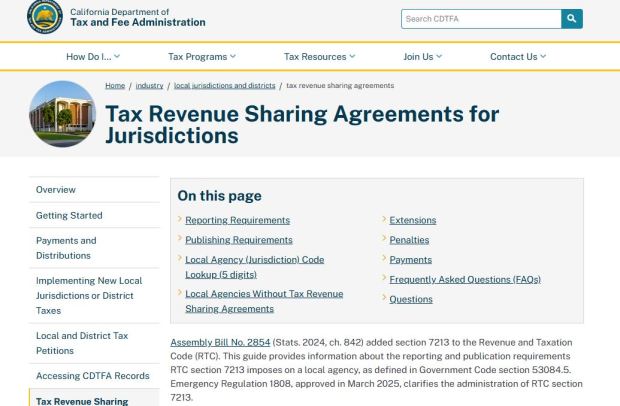The image size is (620, 406).
Task: Click the circular building thumbnail image
Action: pos(63,113)
